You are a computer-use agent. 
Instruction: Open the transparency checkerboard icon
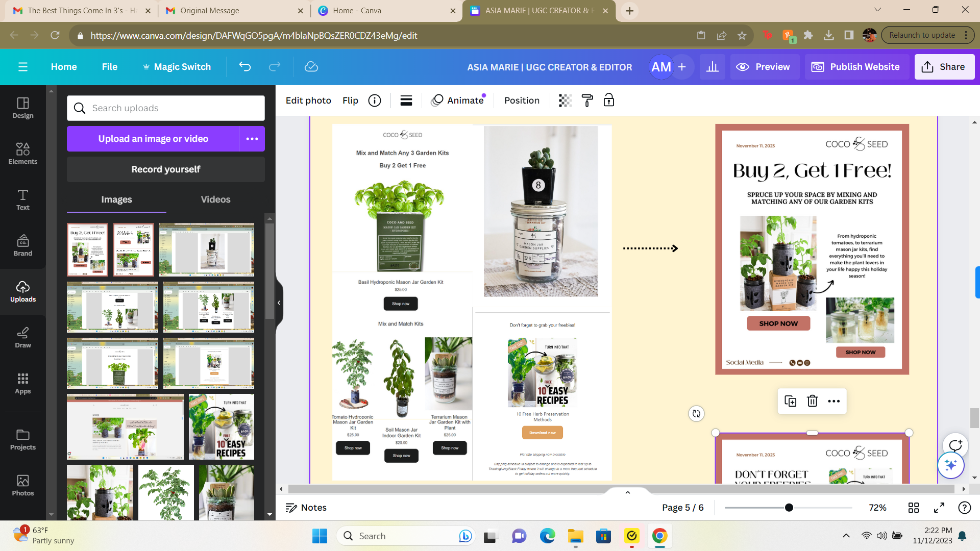click(565, 101)
